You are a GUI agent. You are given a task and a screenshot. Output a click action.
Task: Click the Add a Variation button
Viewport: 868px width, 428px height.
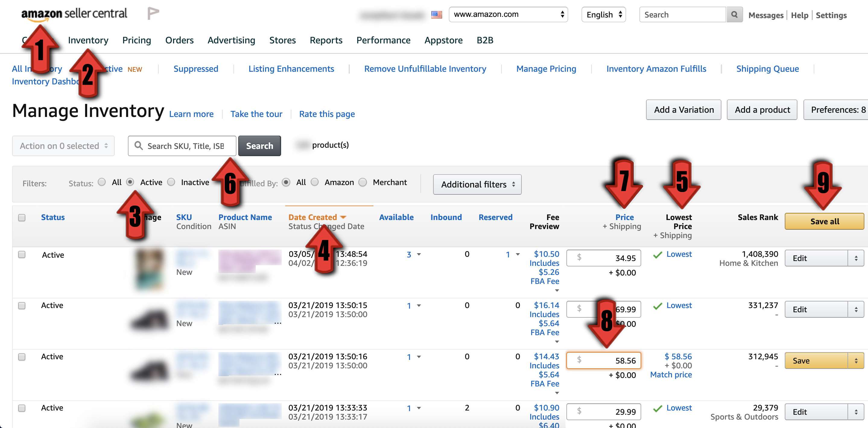point(684,110)
